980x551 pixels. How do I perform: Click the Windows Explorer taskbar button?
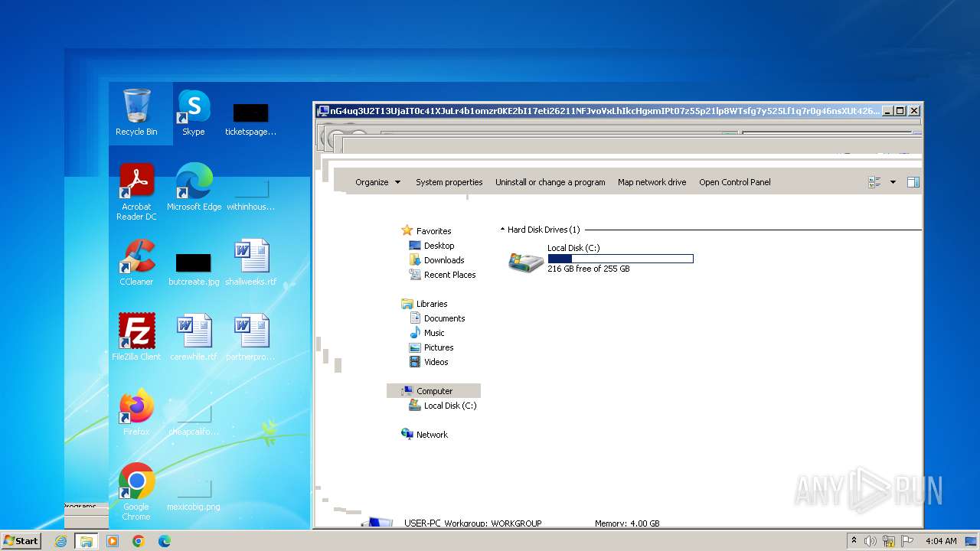point(86,541)
